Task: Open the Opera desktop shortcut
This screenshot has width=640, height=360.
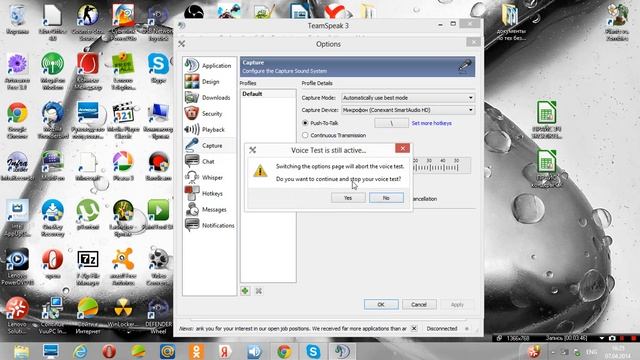Action: 53,264
